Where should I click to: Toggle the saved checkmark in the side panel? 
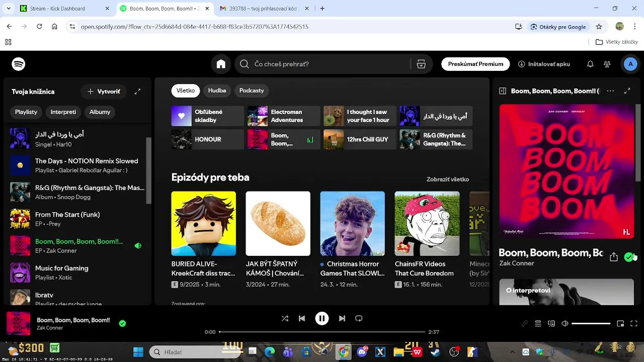(628, 257)
